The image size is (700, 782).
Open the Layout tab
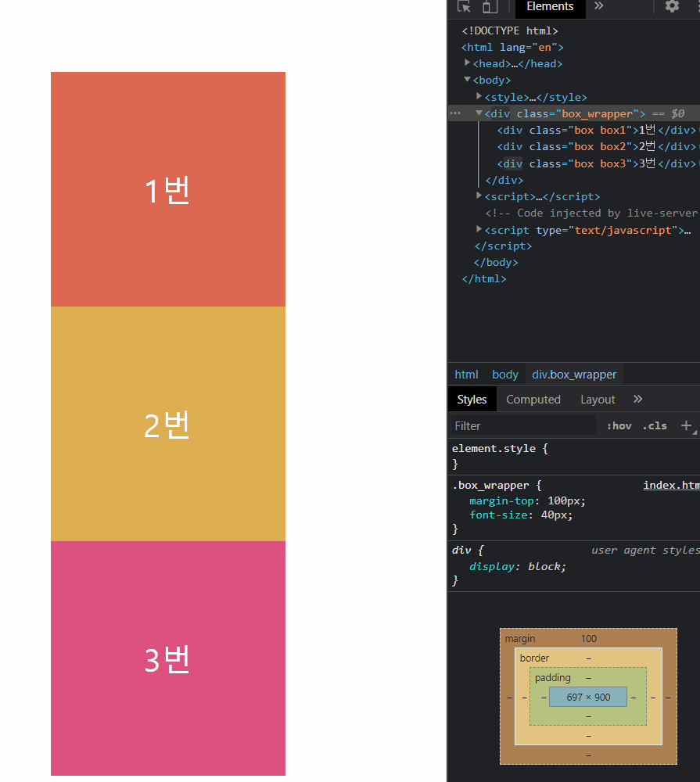click(598, 400)
